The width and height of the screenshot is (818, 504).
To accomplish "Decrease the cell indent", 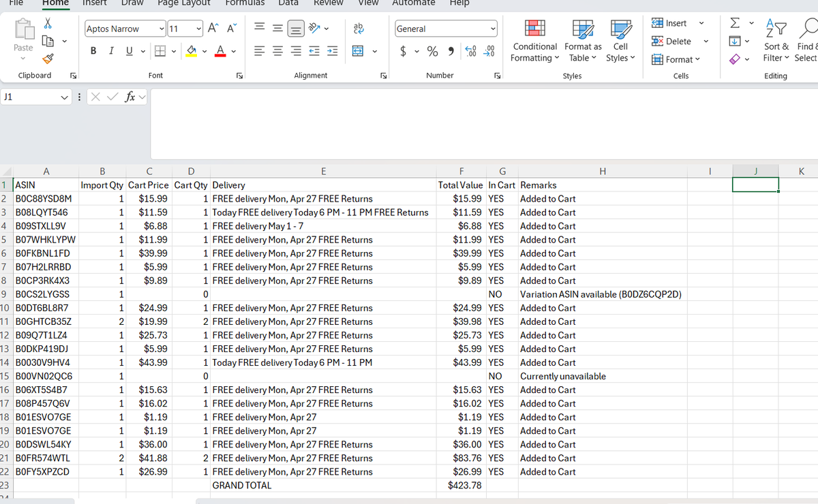I will point(315,51).
